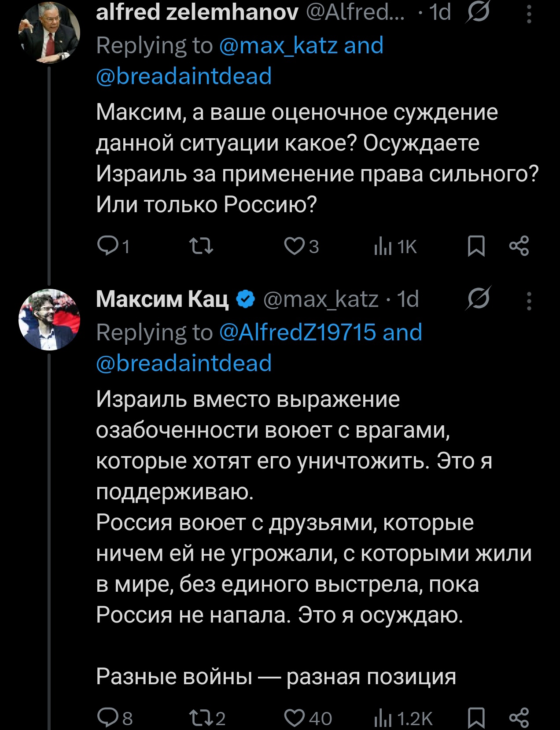560x730 pixels.
Task: Open more options for alfred's tweet
Action: tap(529, 15)
